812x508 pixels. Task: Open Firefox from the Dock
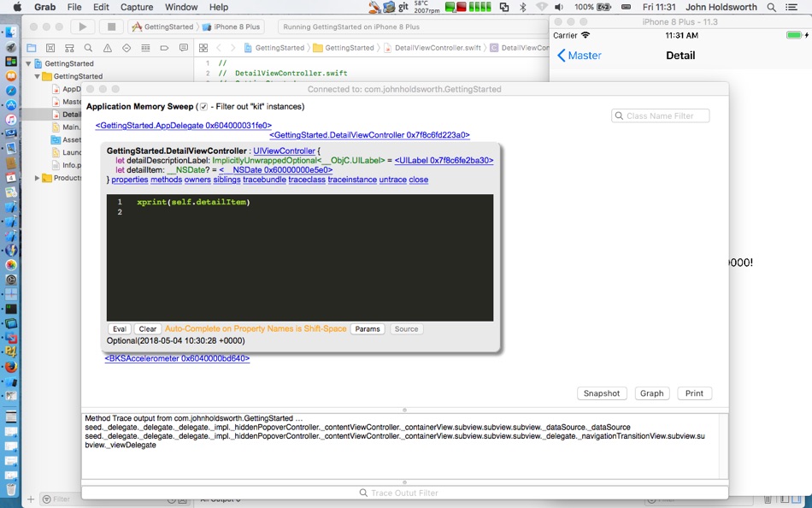11,367
